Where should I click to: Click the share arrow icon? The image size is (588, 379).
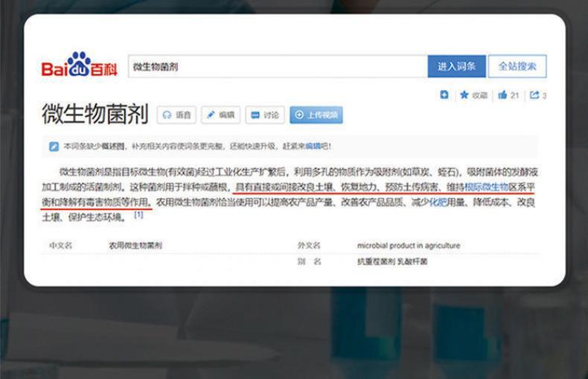click(534, 95)
